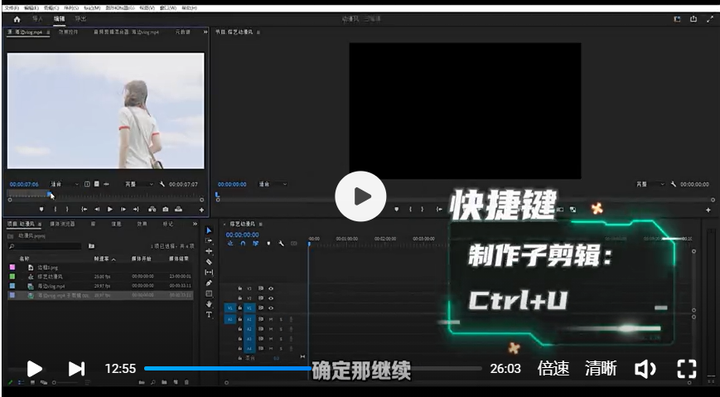Toggle the V1 source patching button

(230, 308)
